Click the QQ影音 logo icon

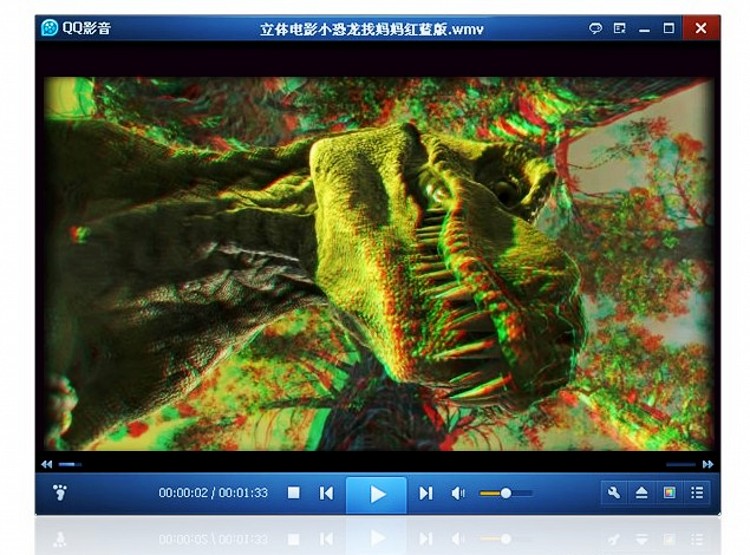[x=49, y=28]
